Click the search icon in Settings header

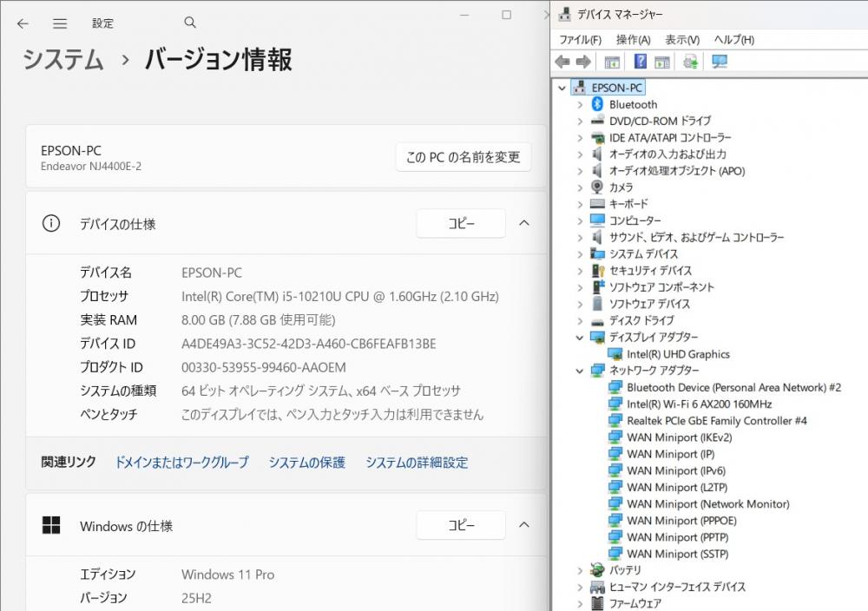(x=190, y=23)
